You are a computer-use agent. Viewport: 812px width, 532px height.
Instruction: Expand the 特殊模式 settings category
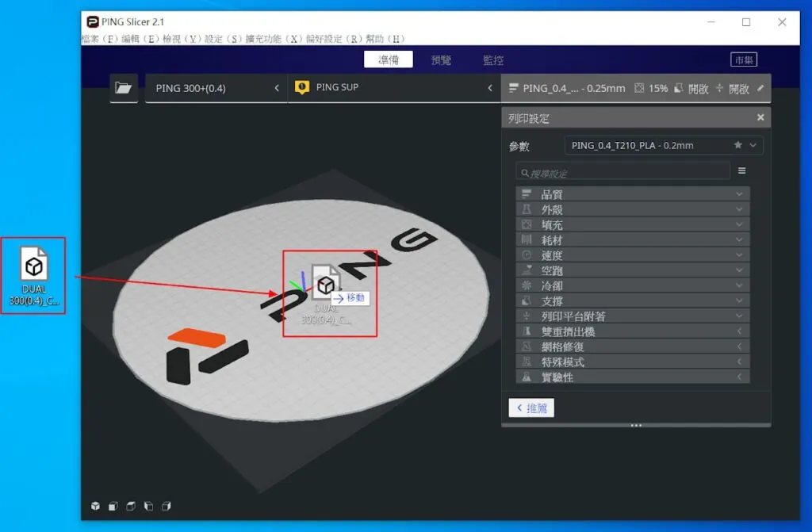click(633, 362)
